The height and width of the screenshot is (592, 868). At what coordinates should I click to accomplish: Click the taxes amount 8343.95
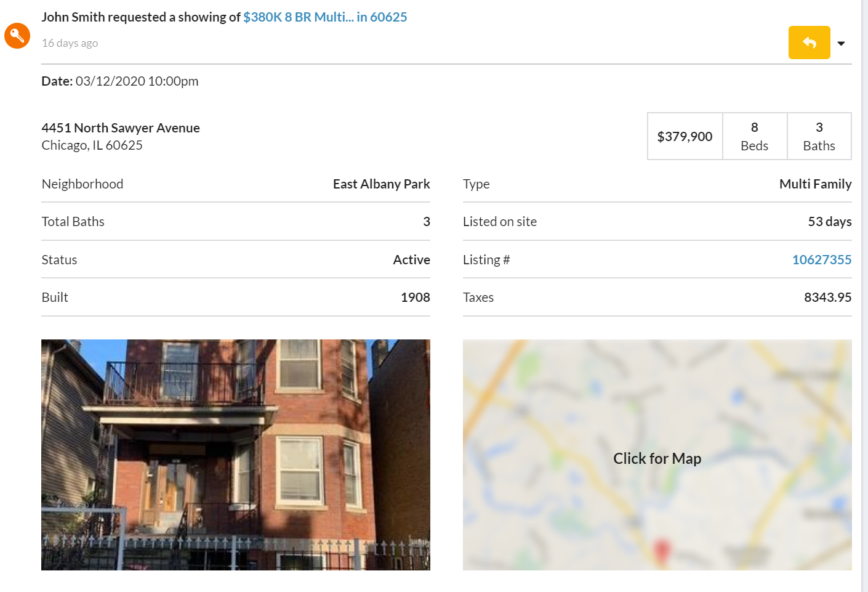827,298
